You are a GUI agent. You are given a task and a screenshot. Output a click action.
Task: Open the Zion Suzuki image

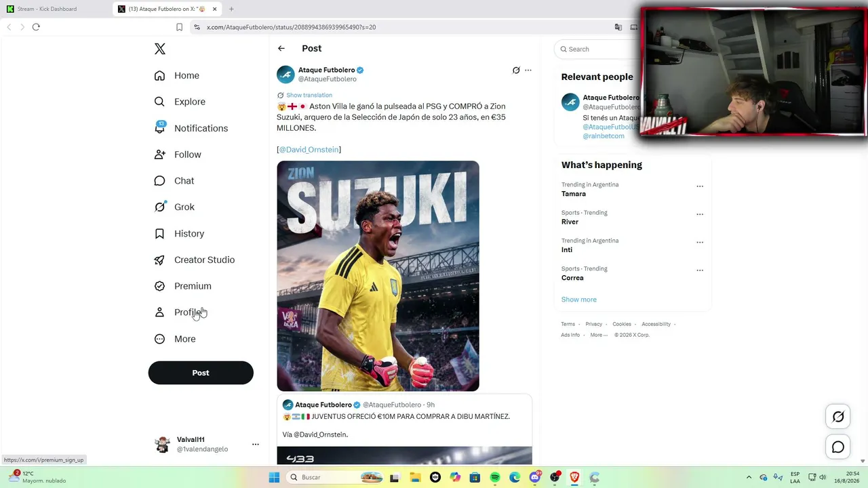378,276
